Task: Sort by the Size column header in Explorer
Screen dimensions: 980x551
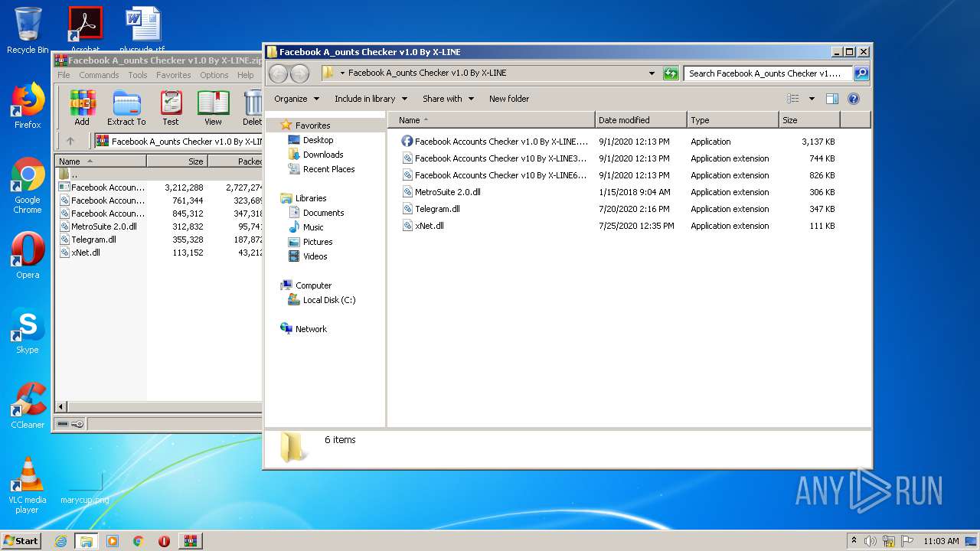Action: [x=809, y=120]
